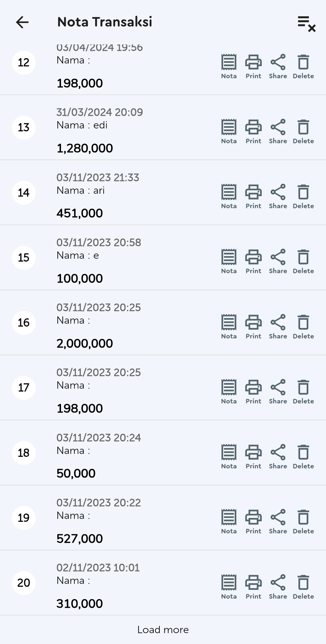The height and width of the screenshot is (644, 326).
Task: Tap the 1,280,000 transaction amount
Action: click(x=85, y=148)
